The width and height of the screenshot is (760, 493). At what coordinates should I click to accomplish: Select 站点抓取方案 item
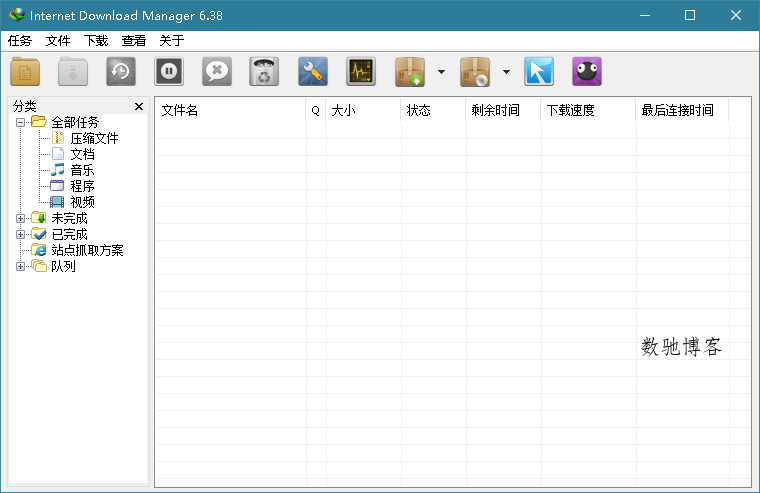[87, 250]
